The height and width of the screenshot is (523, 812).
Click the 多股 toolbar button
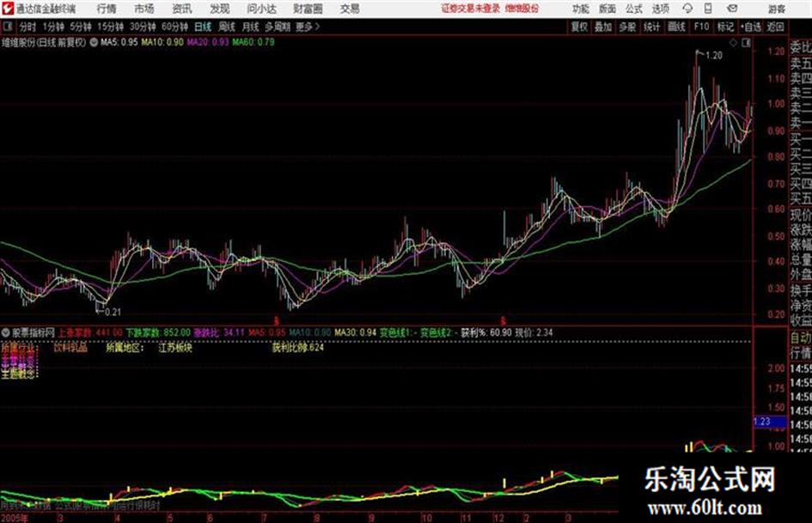[627, 27]
